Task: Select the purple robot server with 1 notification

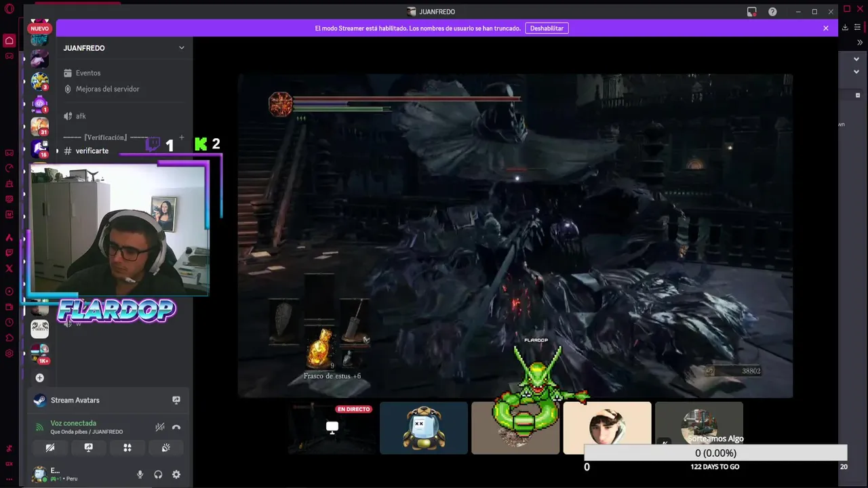Action: tap(39, 104)
